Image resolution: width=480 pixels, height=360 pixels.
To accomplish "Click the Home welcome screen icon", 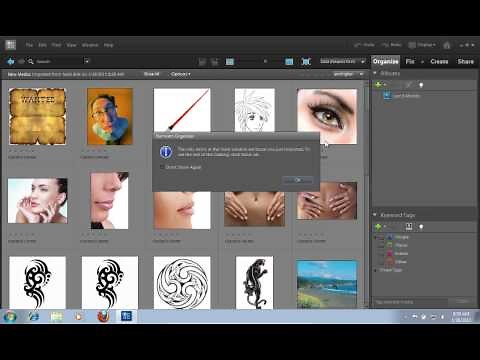I will tap(447, 45).
